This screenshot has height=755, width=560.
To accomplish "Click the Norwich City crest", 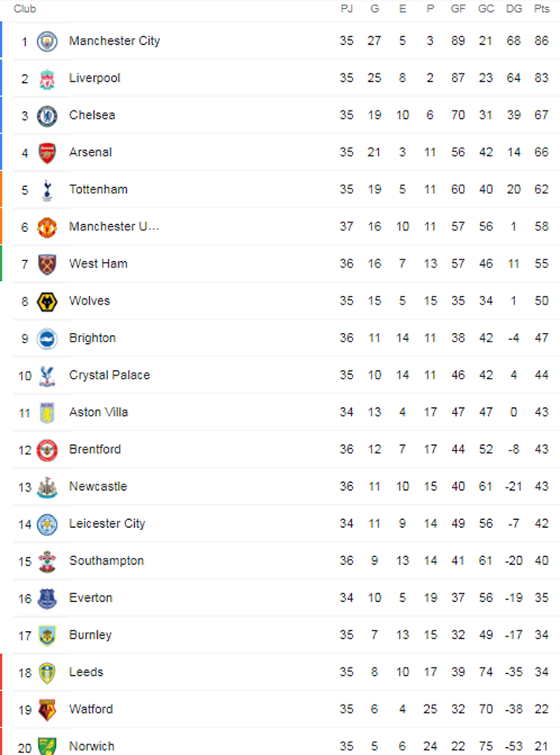I will click(47, 746).
